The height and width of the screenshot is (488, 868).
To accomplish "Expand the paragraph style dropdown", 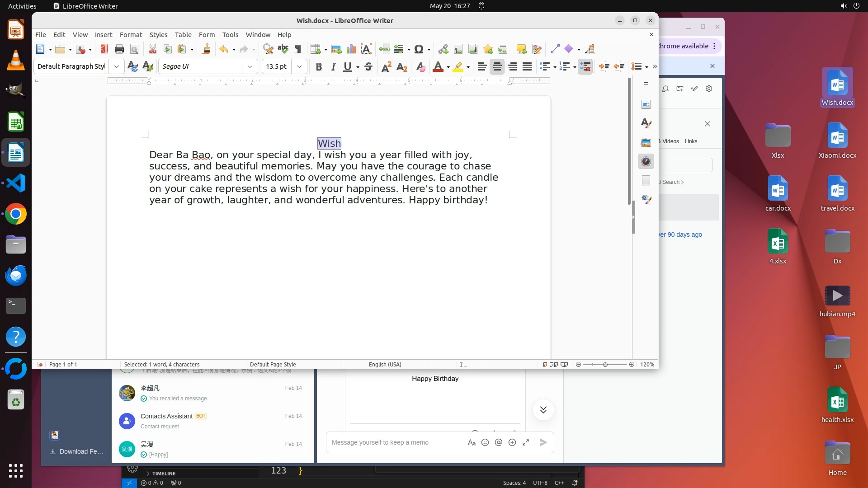I will [116, 66].
